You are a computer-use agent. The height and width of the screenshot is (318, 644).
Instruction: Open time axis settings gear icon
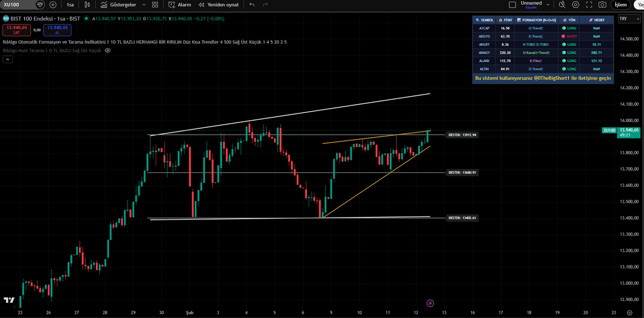click(x=628, y=312)
